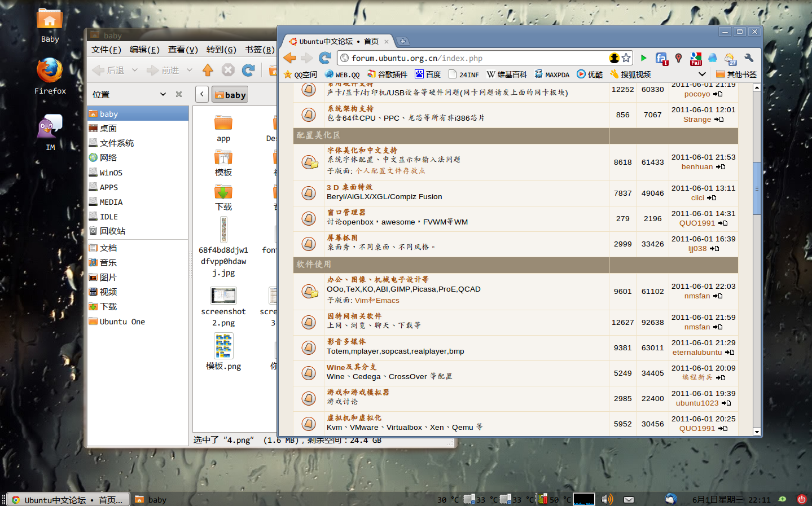Open the 其他书签 folder
The height and width of the screenshot is (506, 812).
click(736, 74)
